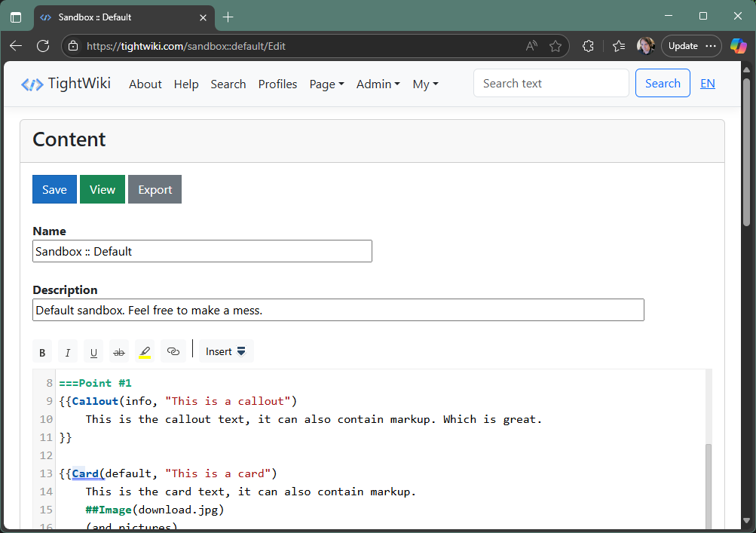The image size is (756, 533).
Task: Click the code editor's vertical scrollbar thumb
Action: click(x=709, y=487)
